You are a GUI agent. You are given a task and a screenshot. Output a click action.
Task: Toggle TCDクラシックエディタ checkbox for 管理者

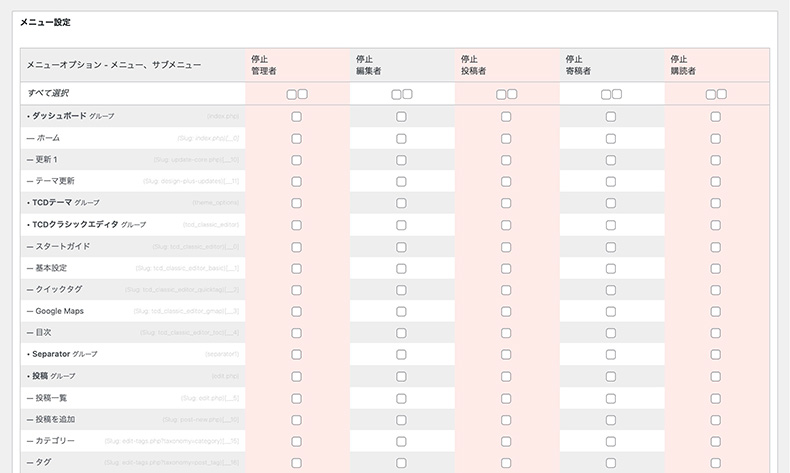point(296,225)
